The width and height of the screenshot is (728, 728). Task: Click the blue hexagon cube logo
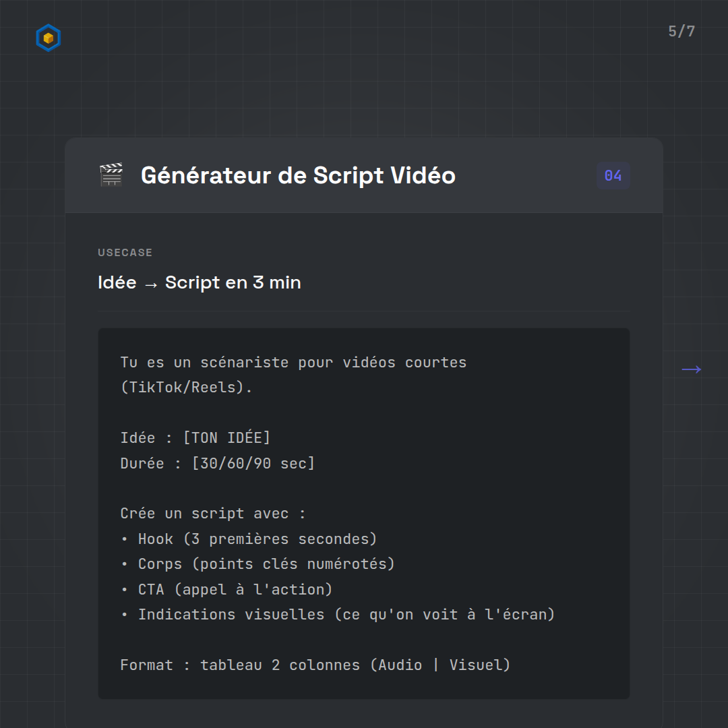(48, 38)
